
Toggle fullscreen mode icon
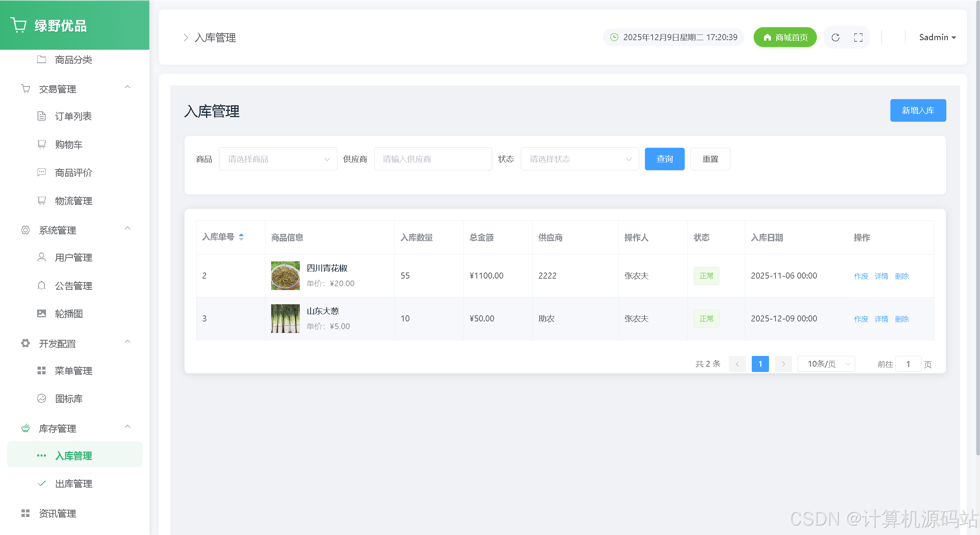click(858, 38)
